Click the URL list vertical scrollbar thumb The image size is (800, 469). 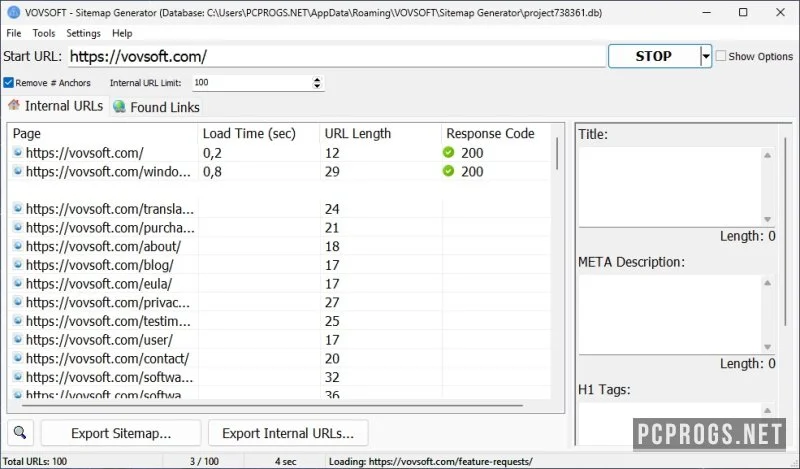click(557, 153)
